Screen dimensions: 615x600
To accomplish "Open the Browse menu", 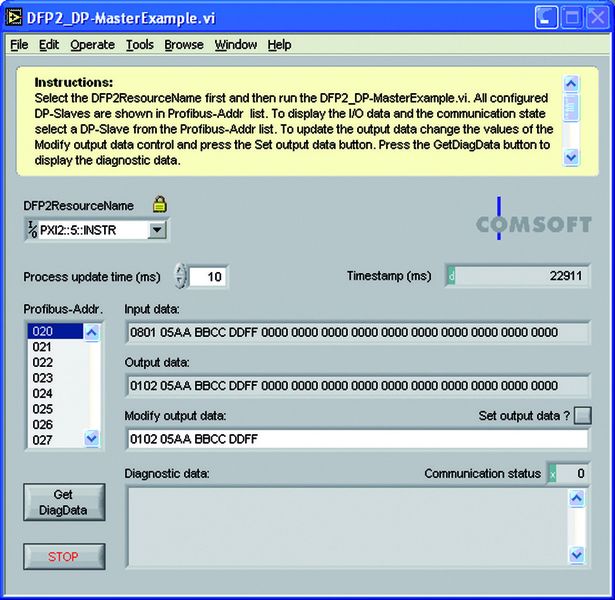I will pyautogui.click(x=184, y=45).
